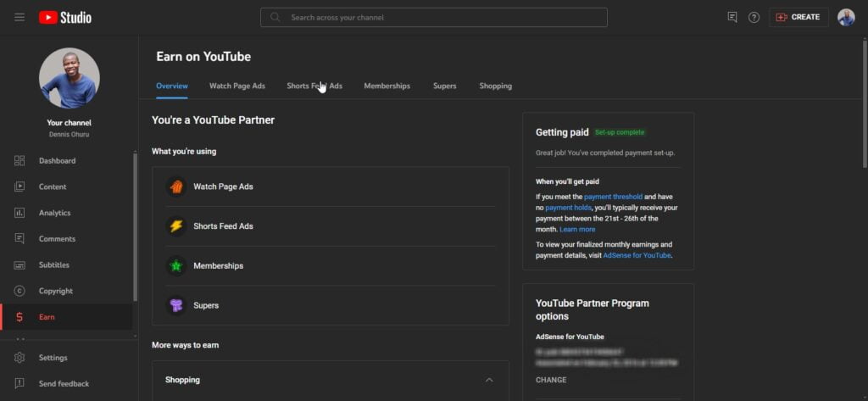Screen dimensions: 868x401
Task: Click the purple Supers icon
Action: coord(176,305)
